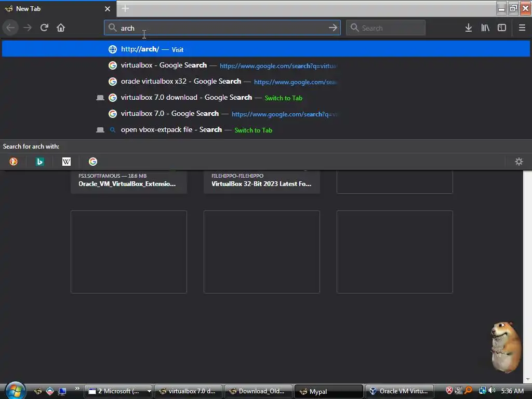Click the go arrow in the address bar
532x399 pixels.
(x=333, y=28)
